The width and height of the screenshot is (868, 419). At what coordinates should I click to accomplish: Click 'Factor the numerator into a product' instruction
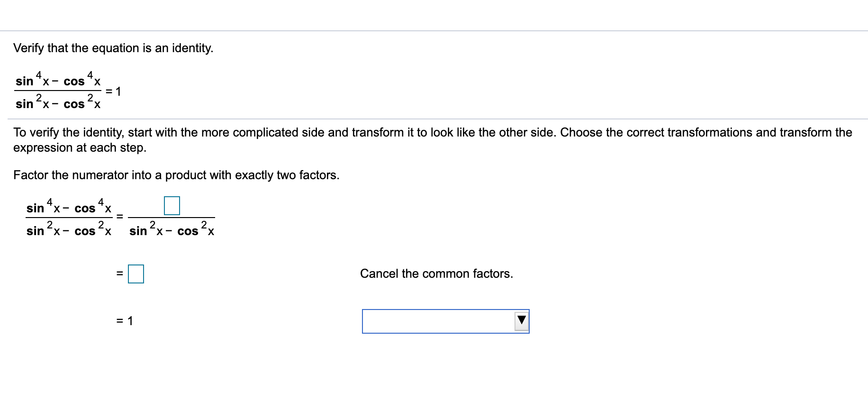click(x=176, y=175)
